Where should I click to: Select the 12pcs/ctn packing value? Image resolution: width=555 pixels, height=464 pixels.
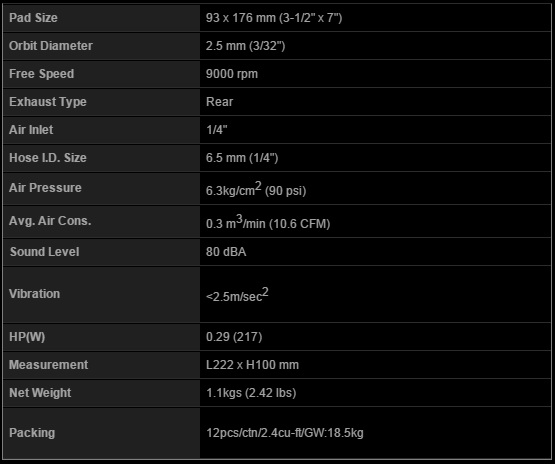(285, 433)
